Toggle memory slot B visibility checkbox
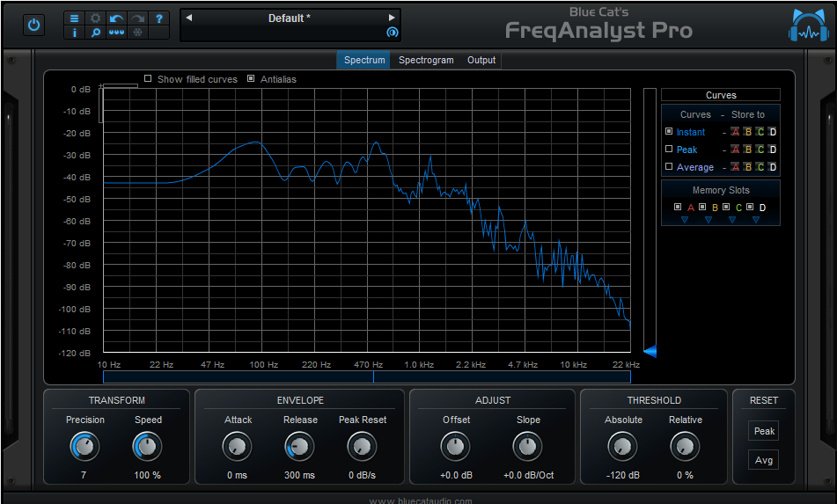This screenshot has width=837, height=504. click(x=702, y=207)
